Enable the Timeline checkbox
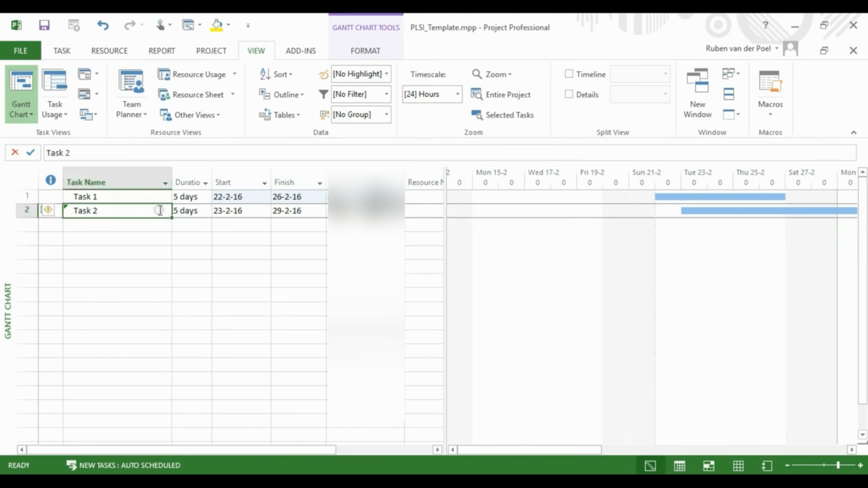 coord(569,74)
